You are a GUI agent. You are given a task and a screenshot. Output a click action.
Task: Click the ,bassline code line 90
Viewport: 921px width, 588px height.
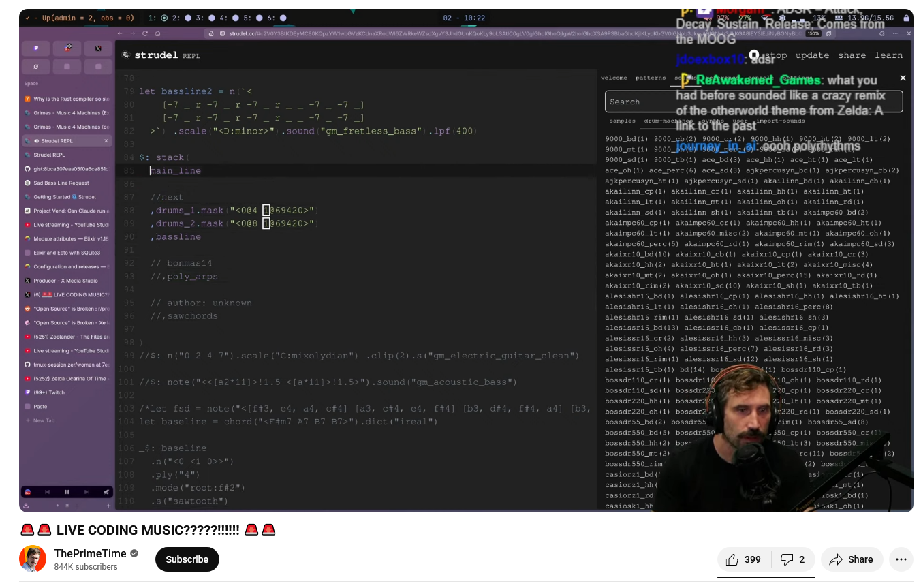click(x=176, y=236)
